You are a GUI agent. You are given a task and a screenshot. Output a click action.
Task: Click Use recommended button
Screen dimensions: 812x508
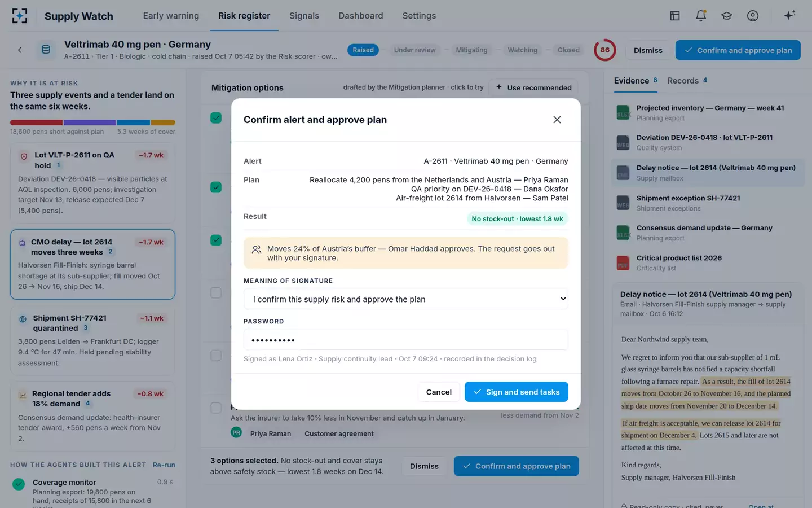[533, 87]
